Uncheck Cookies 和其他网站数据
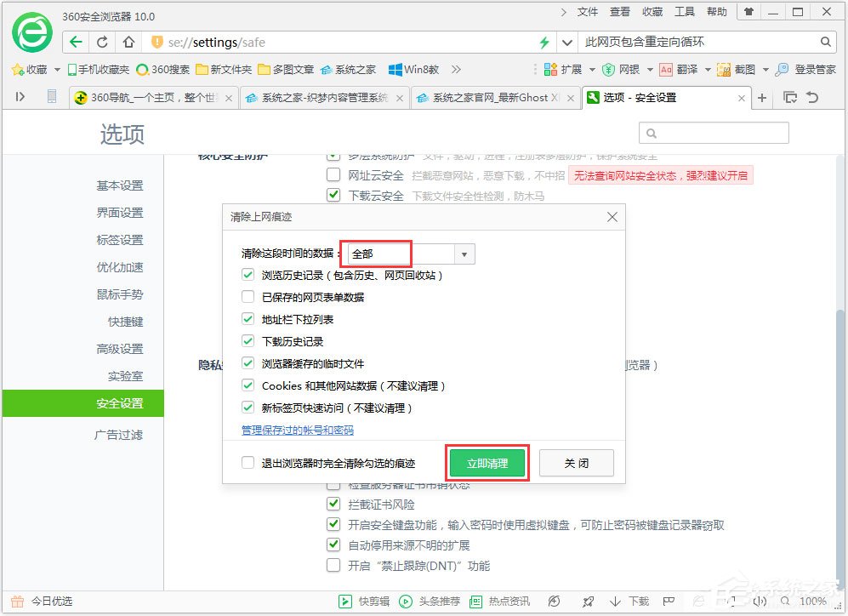 point(248,385)
